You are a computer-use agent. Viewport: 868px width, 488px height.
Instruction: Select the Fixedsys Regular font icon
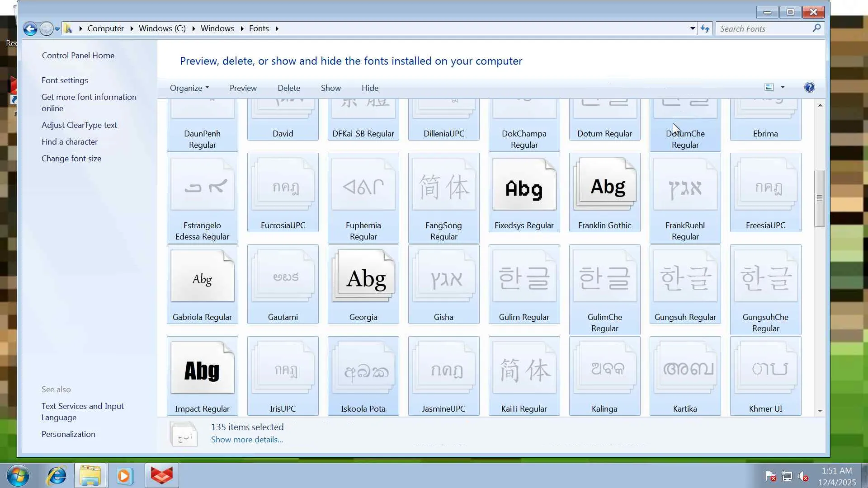point(524,185)
